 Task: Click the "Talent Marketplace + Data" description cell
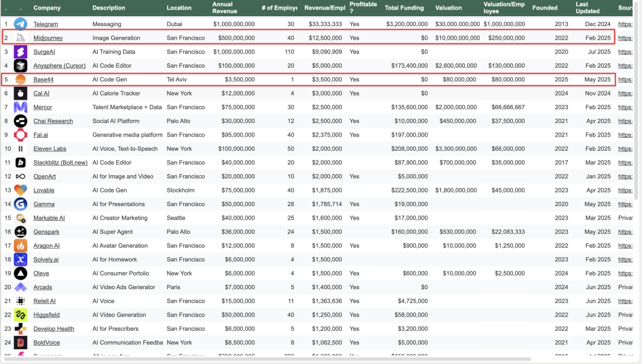tap(127, 107)
